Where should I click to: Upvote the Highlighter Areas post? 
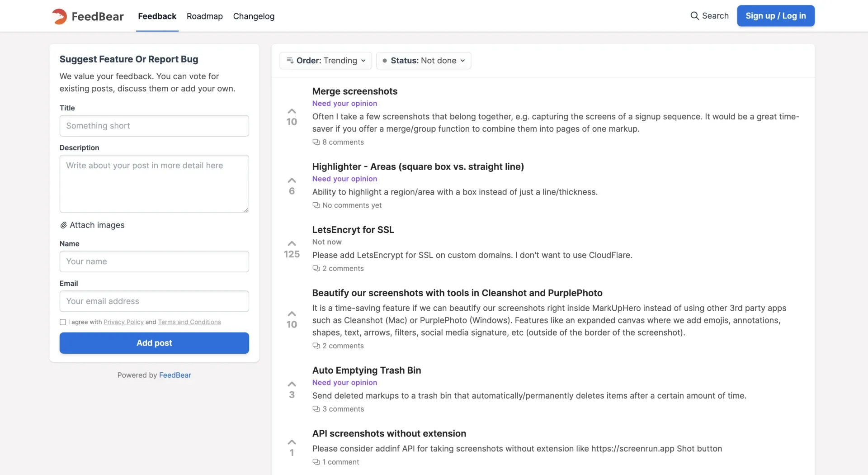point(292,180)
